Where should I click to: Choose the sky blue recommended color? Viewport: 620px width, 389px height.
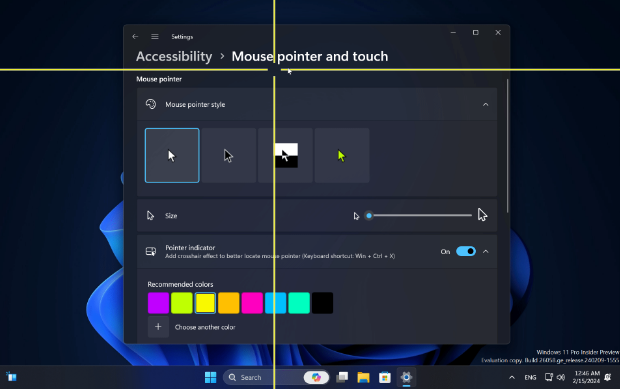pyautogui.click(x=276, y=303)
